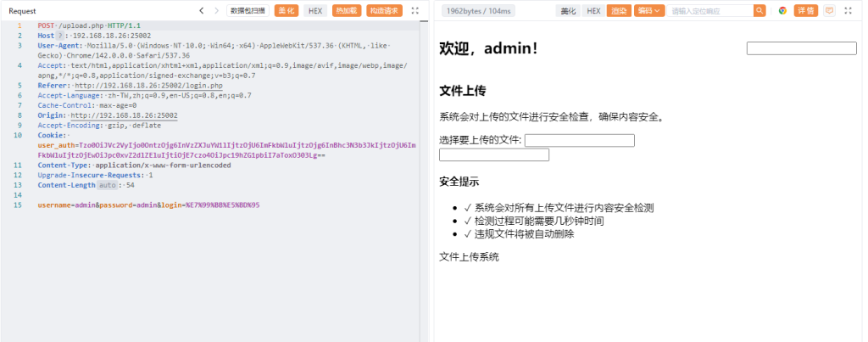Screen dimensions: 868x342
Task: Click the 构造请求 build request button
Action: (x=384, y=10)
